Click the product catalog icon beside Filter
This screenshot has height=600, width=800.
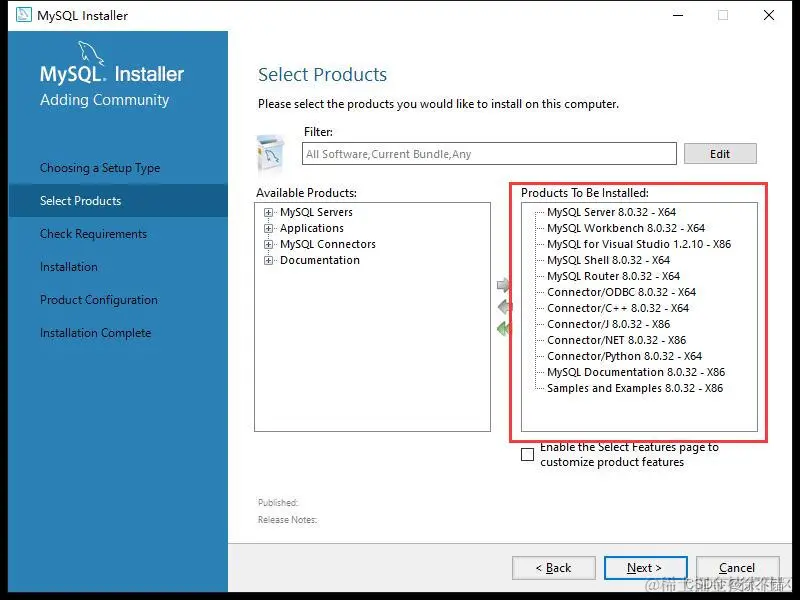tap(271, 153)
